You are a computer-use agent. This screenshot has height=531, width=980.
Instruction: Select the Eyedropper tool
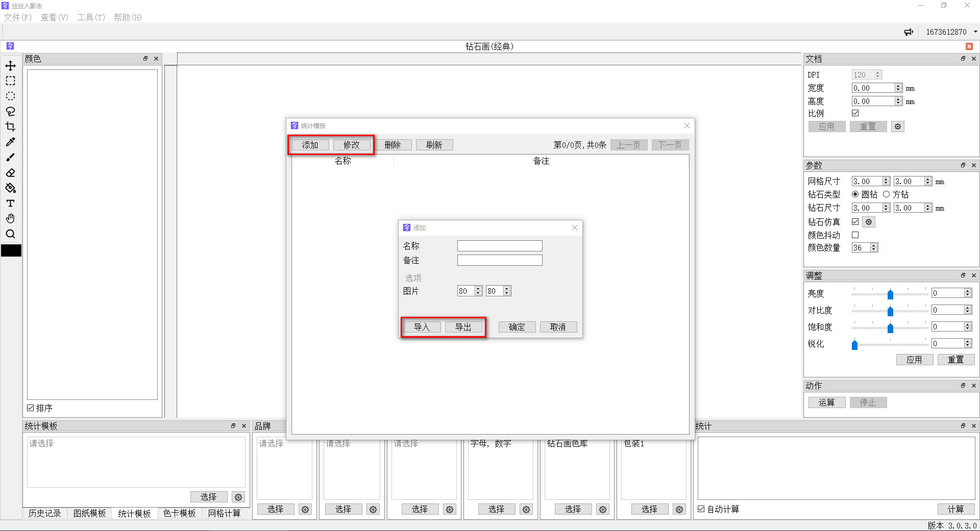tap(10, 142)
